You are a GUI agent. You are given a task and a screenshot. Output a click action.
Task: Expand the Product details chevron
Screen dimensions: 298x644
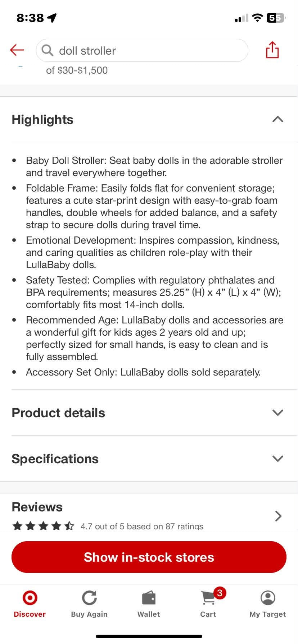pos(277,413)
